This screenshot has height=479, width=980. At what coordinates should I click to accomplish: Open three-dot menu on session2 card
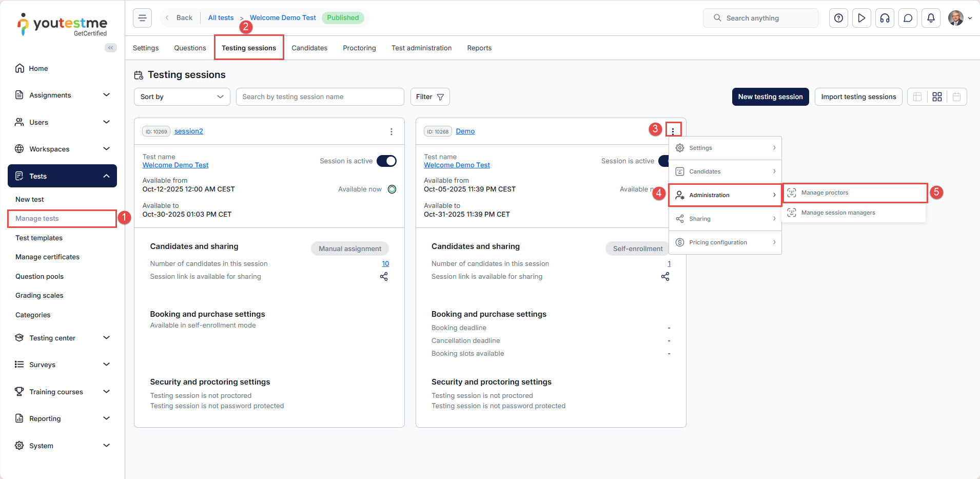coord(391,131)
